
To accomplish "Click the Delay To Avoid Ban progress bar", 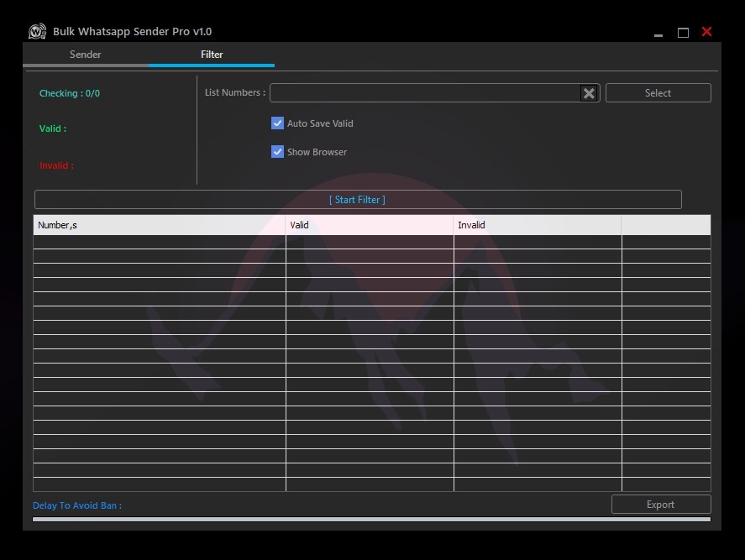I will (371, 520).
